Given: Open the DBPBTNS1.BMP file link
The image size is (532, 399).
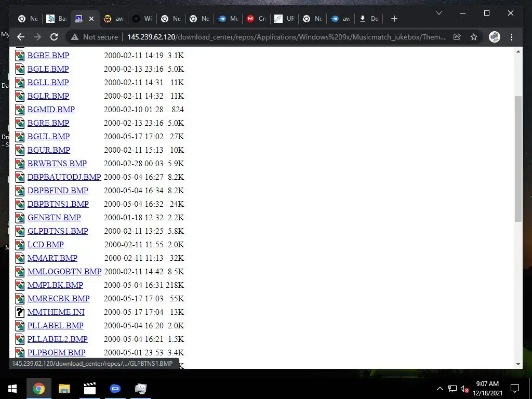Looking at the screenshot, I should pyautogui.click(x=58, y=204).
